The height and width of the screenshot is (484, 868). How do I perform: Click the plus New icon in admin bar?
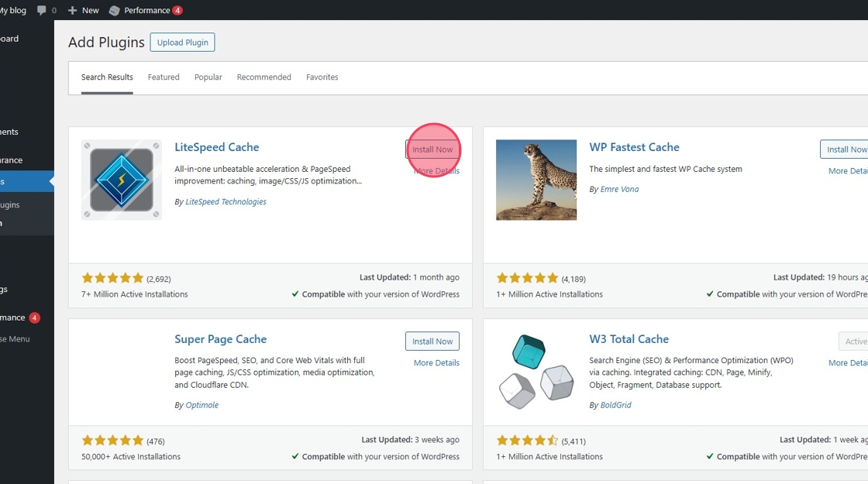pyautogui.click(x=73, y=10)
